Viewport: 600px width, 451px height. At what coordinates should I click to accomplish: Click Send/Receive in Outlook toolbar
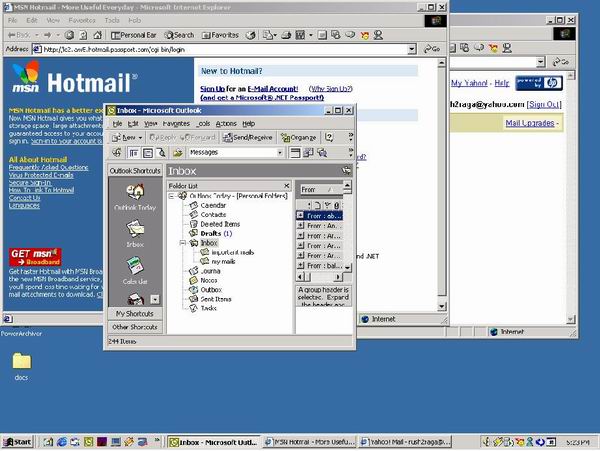tap(248, 137)
